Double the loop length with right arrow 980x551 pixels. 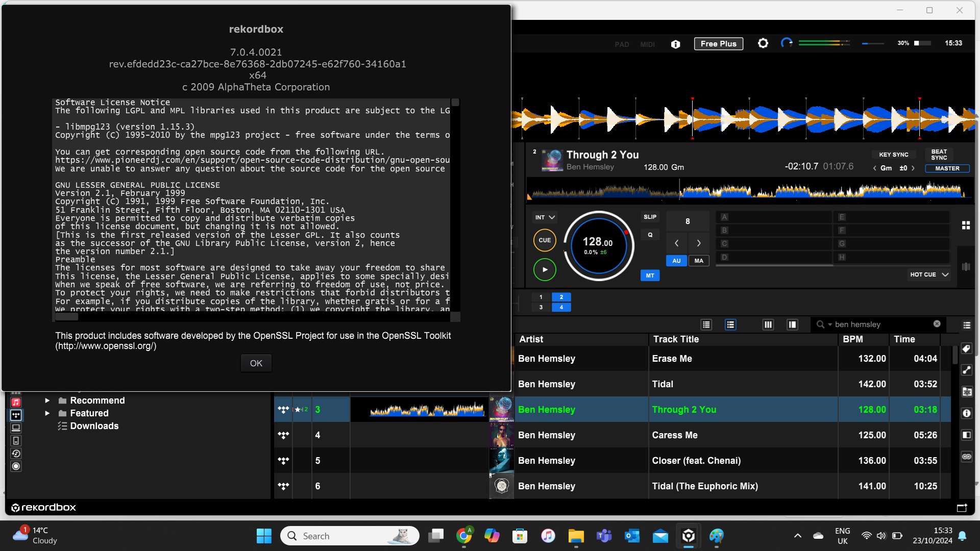699,243
